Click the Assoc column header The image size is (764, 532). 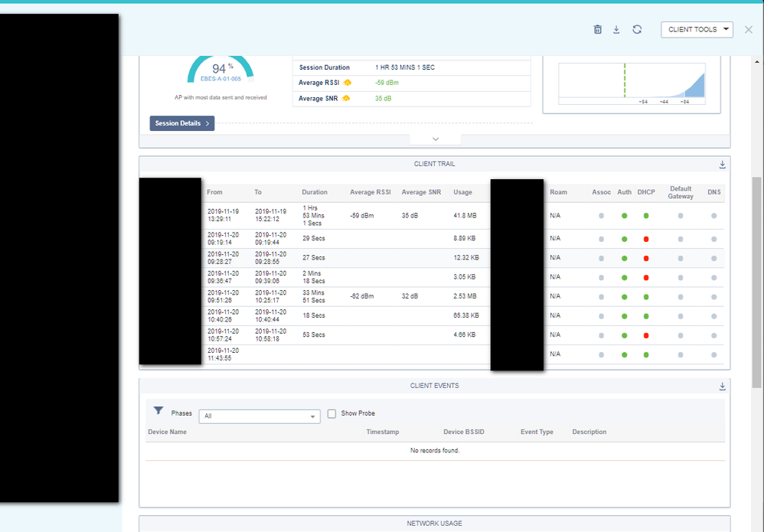pos(601,192)
